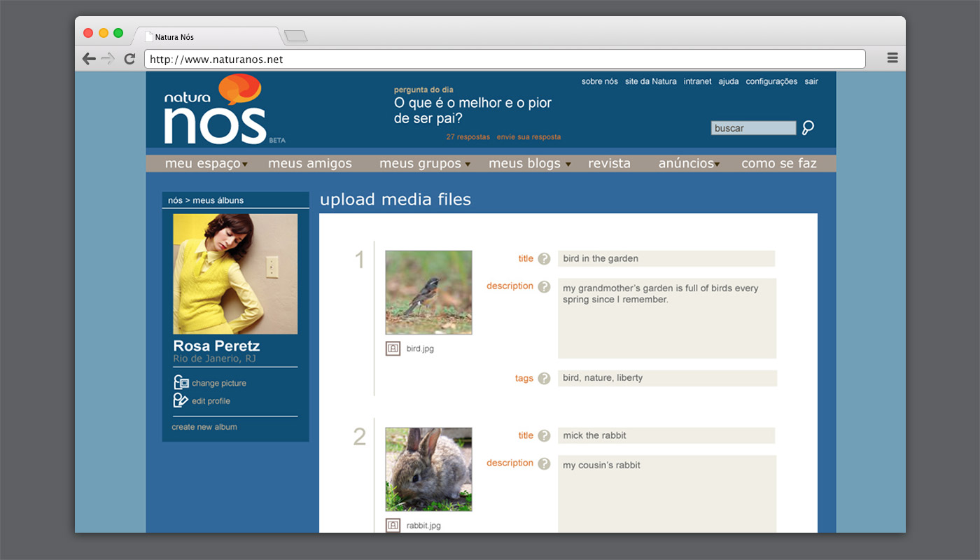The image size is (980, 560).
Task: Expand the meu espaço dropdown arrow
Action: tap(245, 165)
